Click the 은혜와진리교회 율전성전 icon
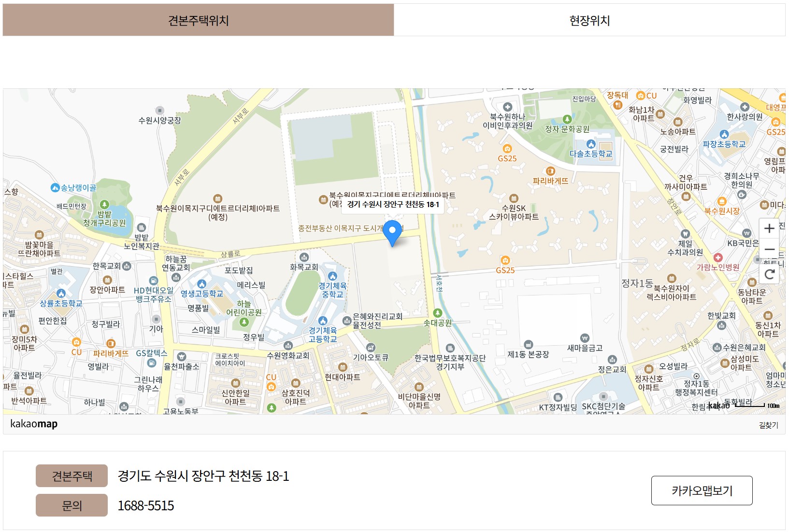This screenshot has width=789, height=532. (x=347, y=321)
